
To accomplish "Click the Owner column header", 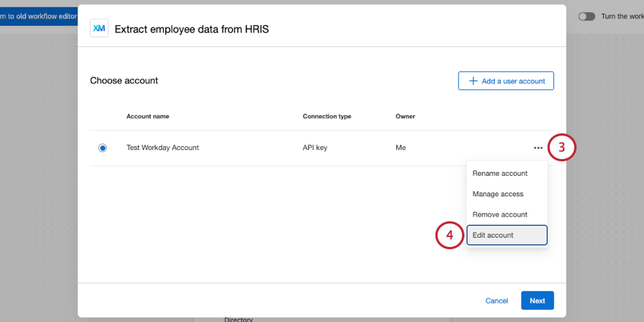I will point(405,117).
